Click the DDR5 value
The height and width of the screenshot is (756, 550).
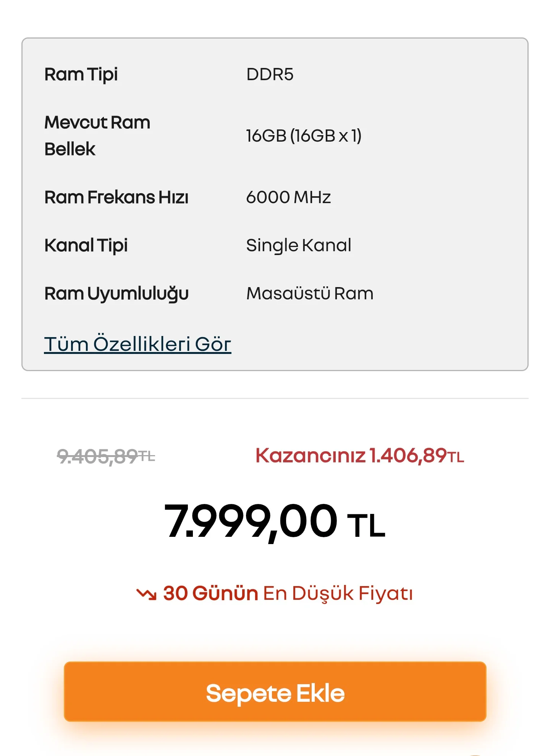(x=270, y=74)
